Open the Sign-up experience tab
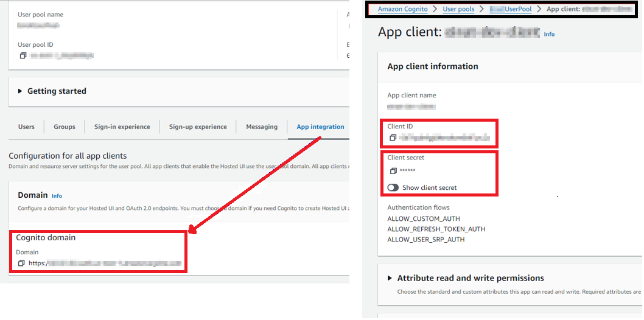The width and height of the screenshot is (644, 320). [198, 127]
